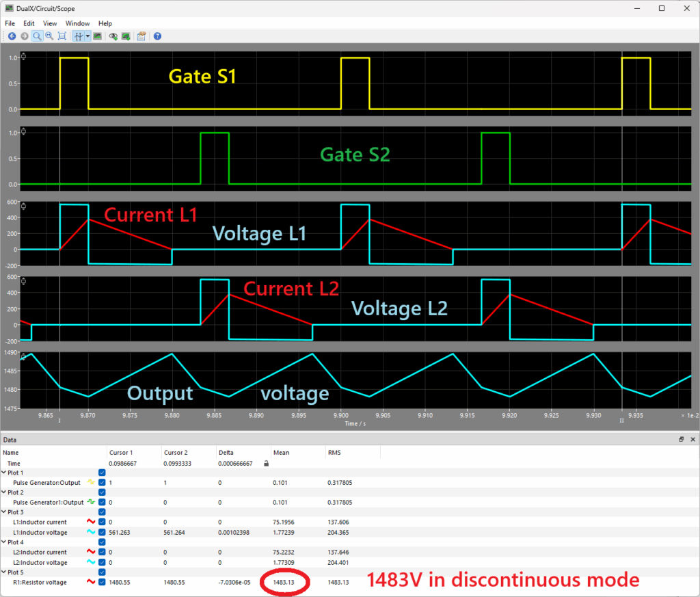Click the lock icon in Time row

click(266, 463)
